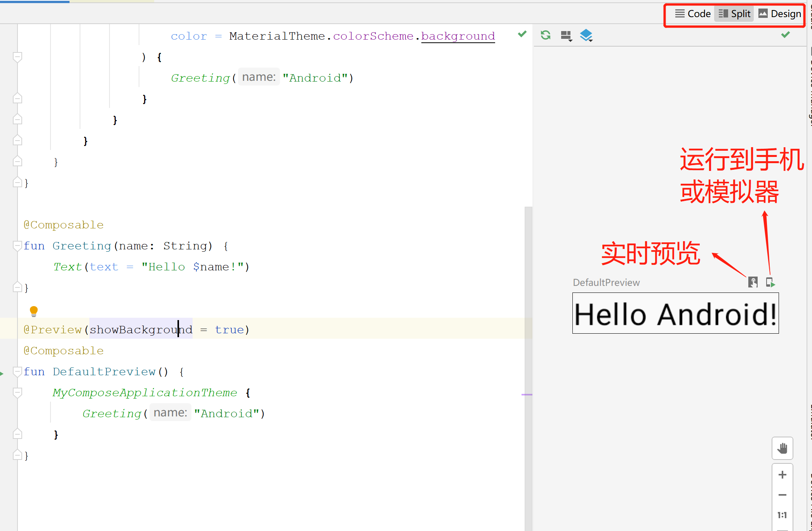Open the layers filter dropdown icon
This screenshot has width=812, height=531.
(x=586, y=35)
